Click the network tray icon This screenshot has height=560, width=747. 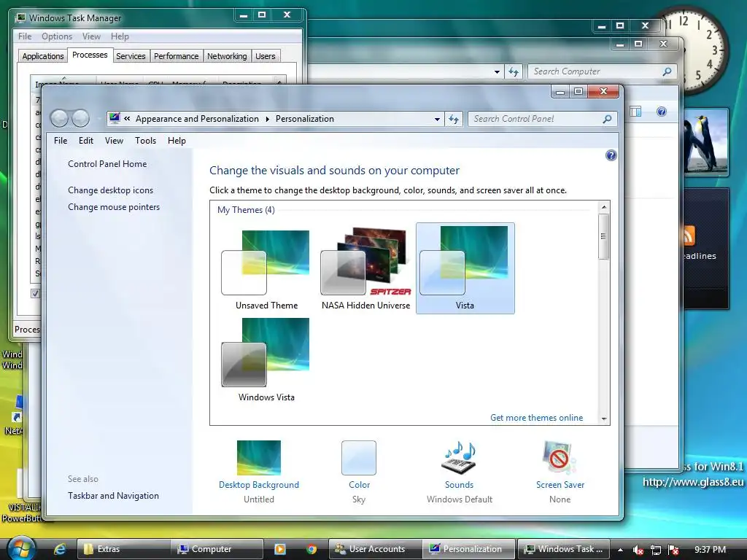[656, 550]
